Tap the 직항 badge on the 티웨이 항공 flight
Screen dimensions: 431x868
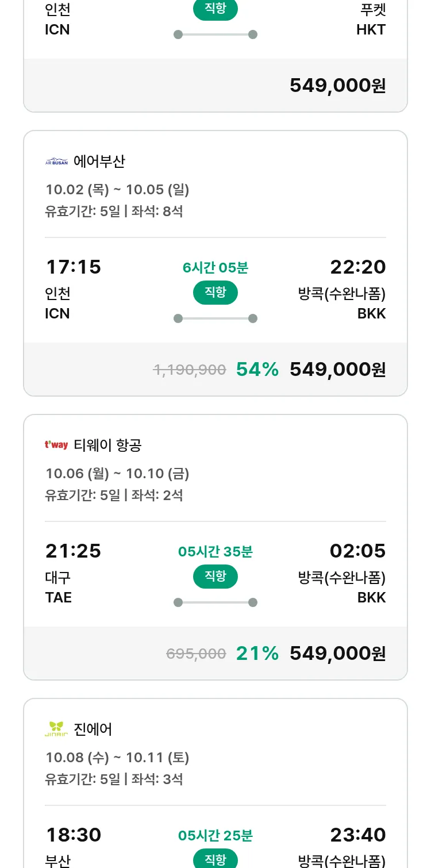[x=215, y=577]
